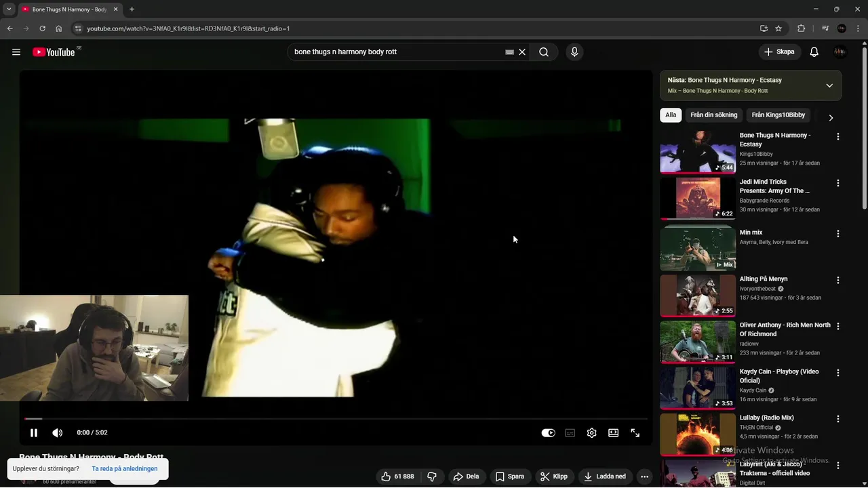
Task: Open the Allting På Menyn video title
Action: [x=764, y=279]
